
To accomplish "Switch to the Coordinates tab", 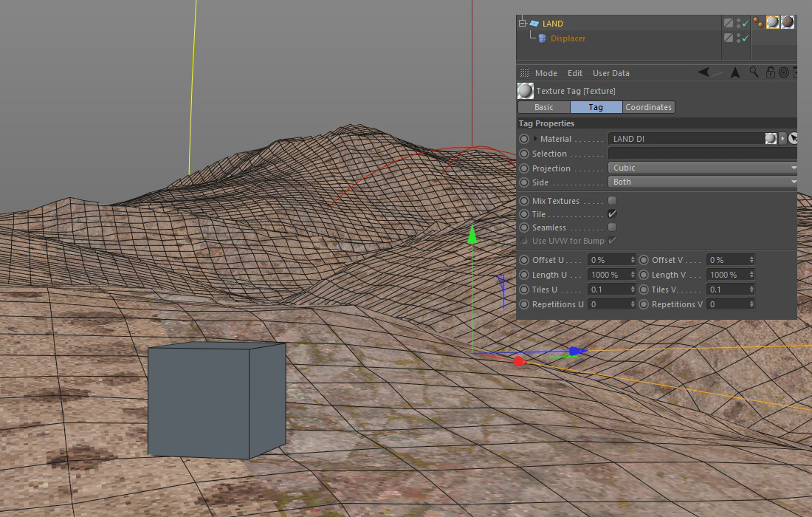I will [x=648, y=107].
